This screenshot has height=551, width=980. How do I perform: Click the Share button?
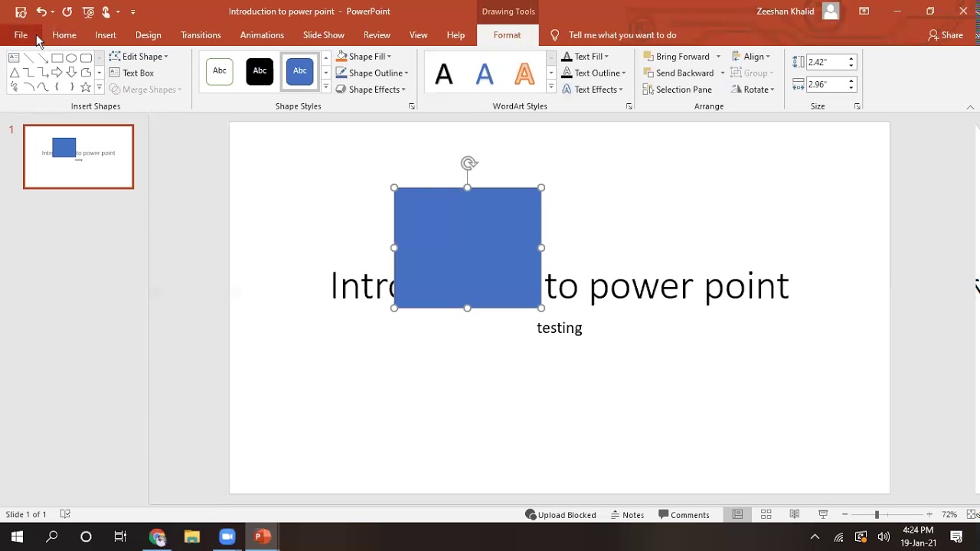[x=946, y=35]
